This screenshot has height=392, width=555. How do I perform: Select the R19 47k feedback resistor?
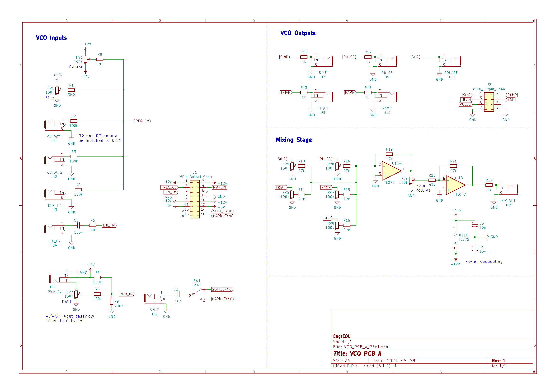click(389, 154)
